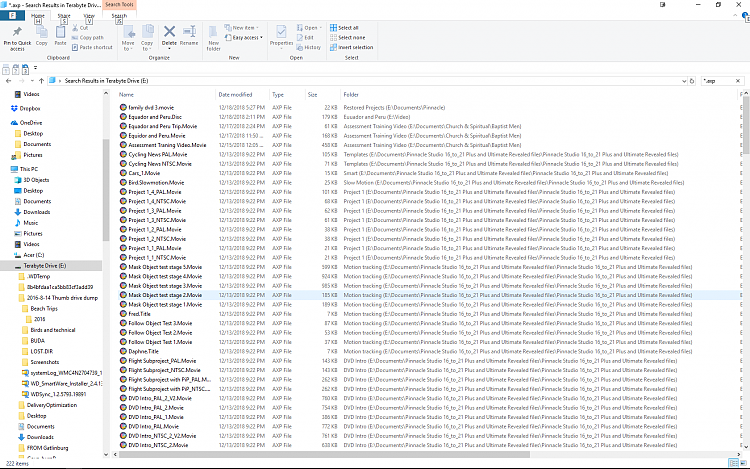
Task: Switch to Details view icon in status bar
Action: [733, 463]
